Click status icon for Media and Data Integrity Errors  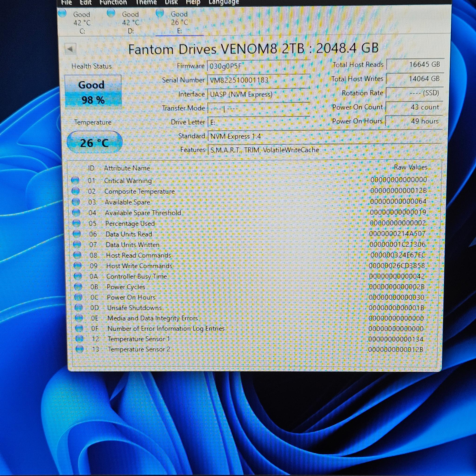click(79, 318)
